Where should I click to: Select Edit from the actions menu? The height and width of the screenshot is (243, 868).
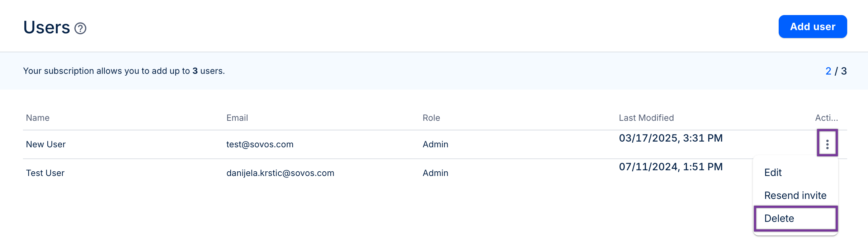coord(773,172)
